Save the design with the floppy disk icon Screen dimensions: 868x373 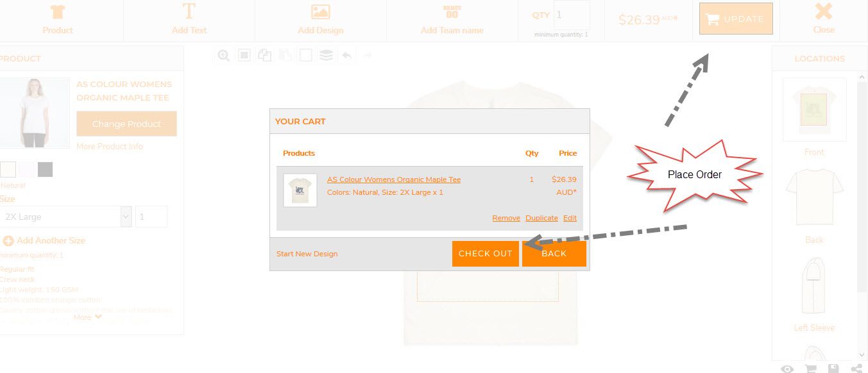point(833,368)
